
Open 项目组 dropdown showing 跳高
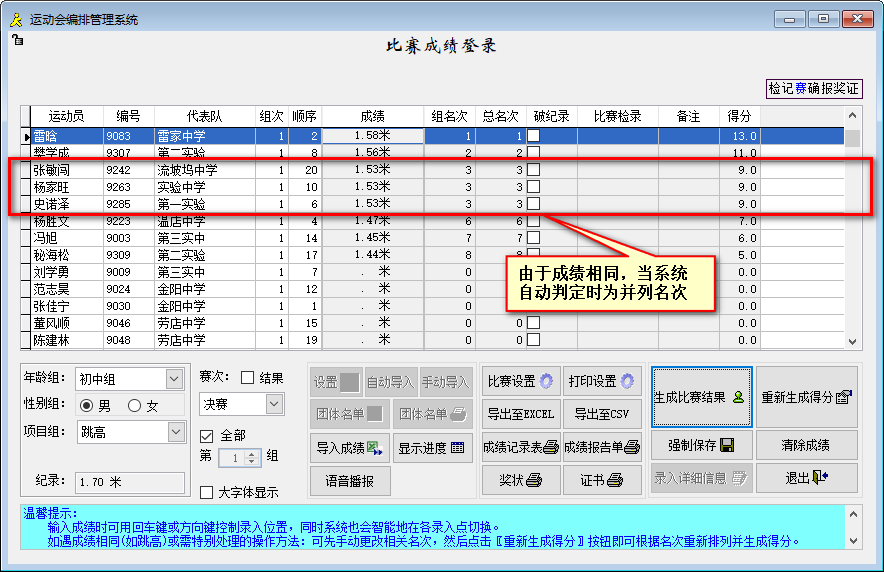pos(176,432)
